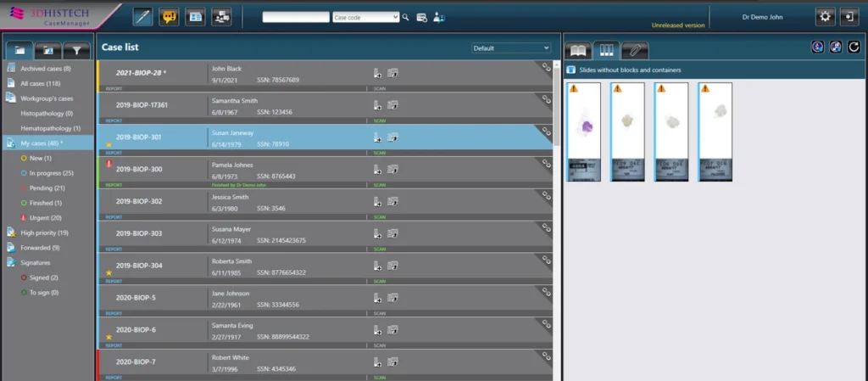Switch to the filter funnel tab
The width and height of the screenshot is (868, 381).
[76, 50]
